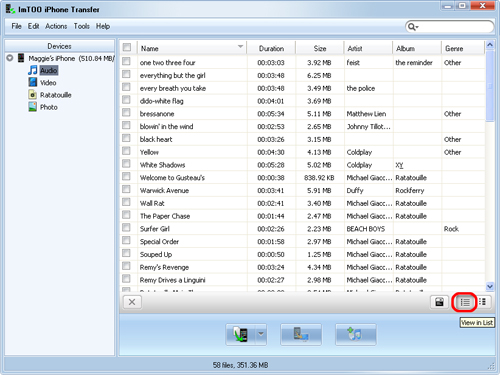
Task: Open the File menu
Action: pyautogui.click(x=16, y=26)
